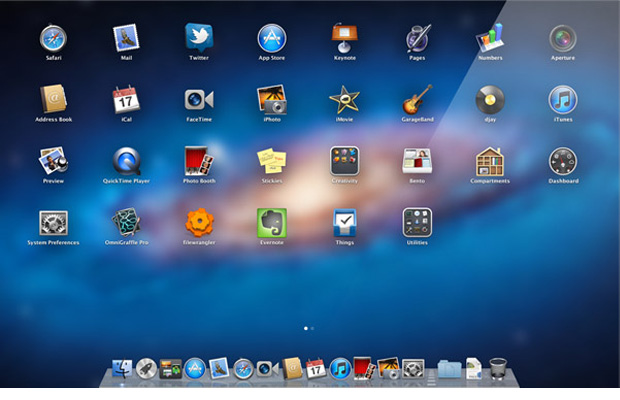The width and height of the screenshot is (620, 400).
Task: Open Bento
Action: tap(417, 161)
